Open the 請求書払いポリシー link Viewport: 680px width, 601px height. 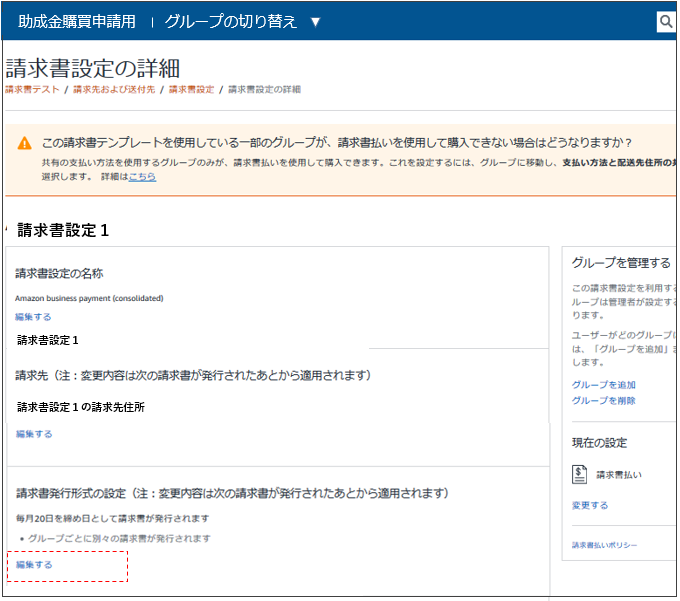(x=605, y=545)
